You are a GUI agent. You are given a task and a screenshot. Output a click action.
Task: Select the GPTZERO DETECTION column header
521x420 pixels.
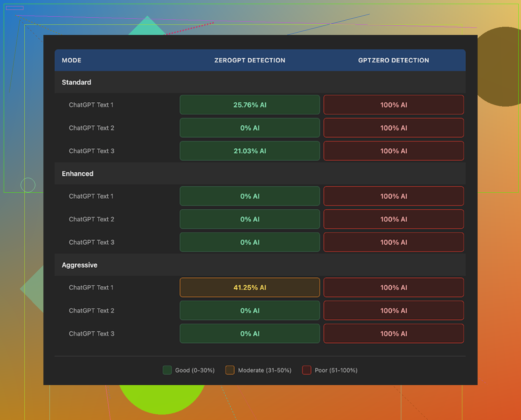point(393,60)
